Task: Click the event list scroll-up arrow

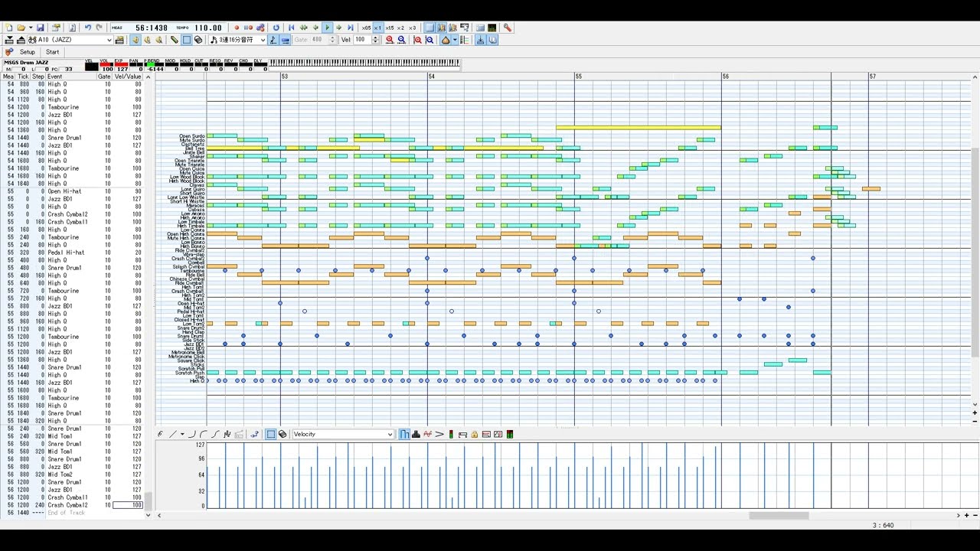Action: pyautogui.click(x=148, y=77)
